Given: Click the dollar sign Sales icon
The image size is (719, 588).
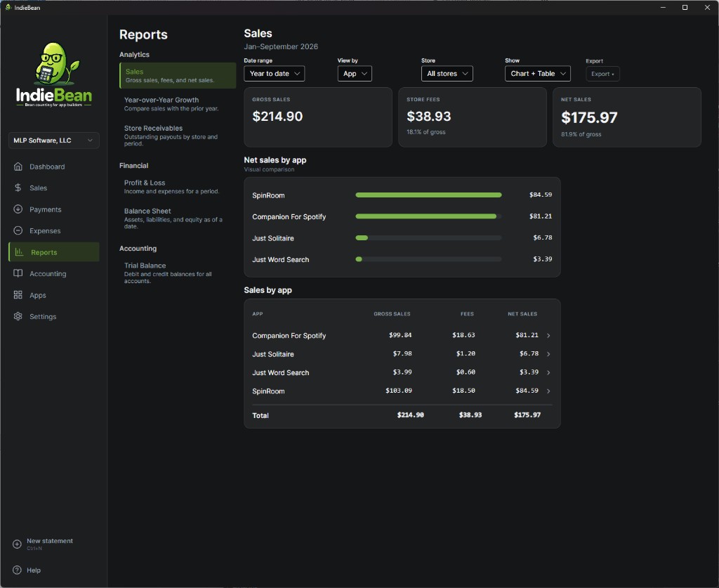Looking at the screenshot, I should click(18, 188).
